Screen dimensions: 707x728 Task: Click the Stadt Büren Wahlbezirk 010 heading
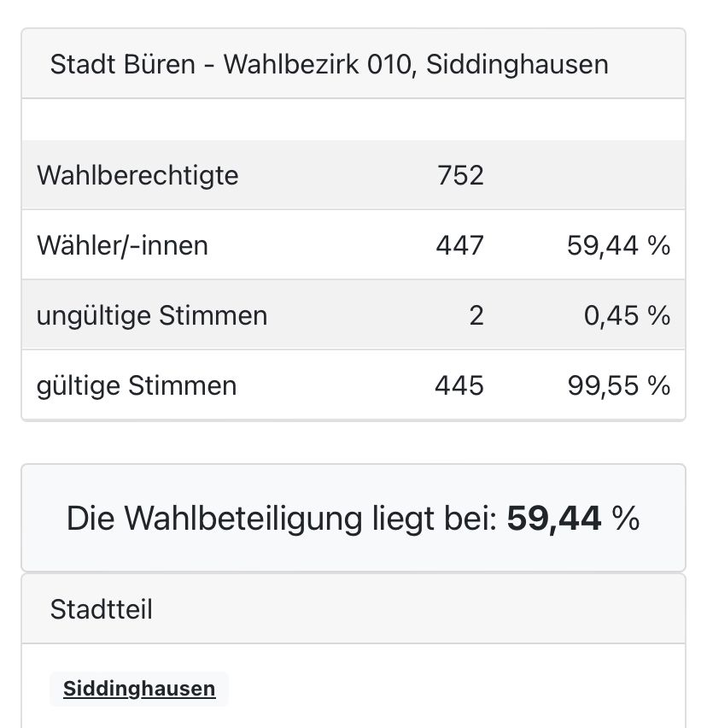(329, 64)
